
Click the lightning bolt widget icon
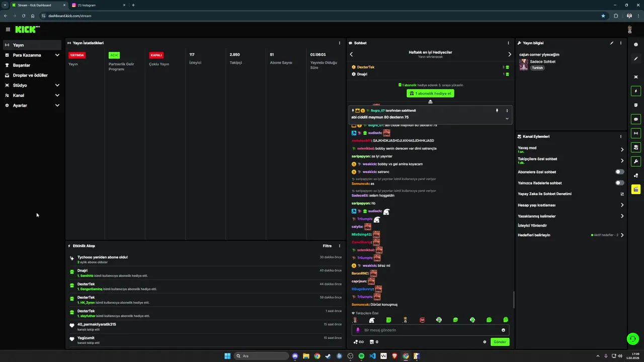click(636, 91)
